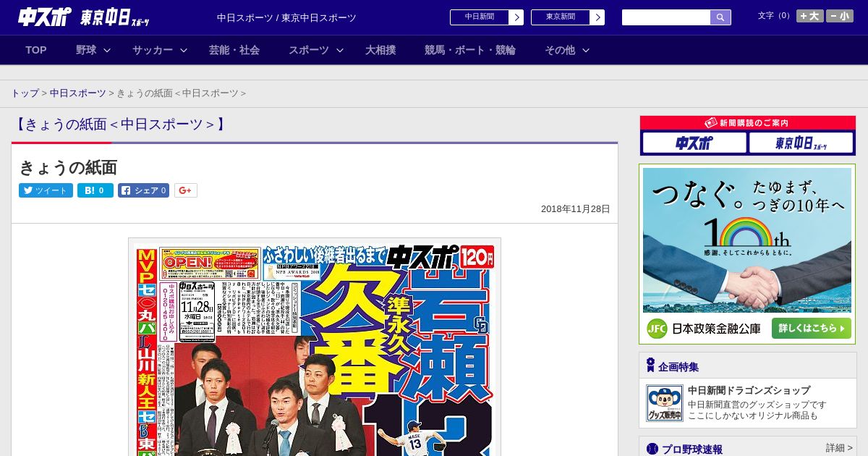Click the 企画特集 section heading
This screenshot has width=868, height=456.
pos(678,367)
